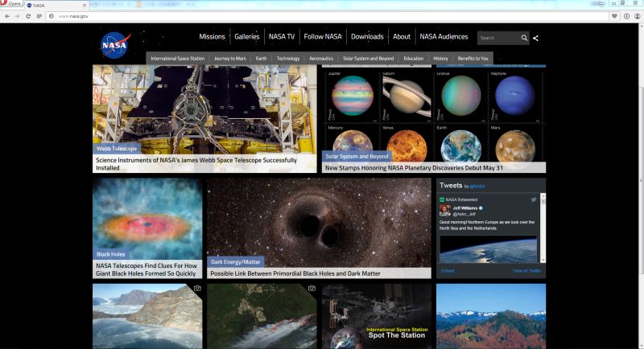Select International Space Station topic
Viewport: 644px width, 349px height.
(x=177, y=58)
